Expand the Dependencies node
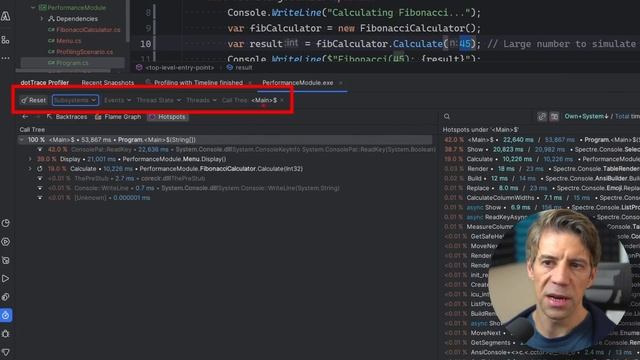This screenshot has width=640, height=360. pos(42,19)
